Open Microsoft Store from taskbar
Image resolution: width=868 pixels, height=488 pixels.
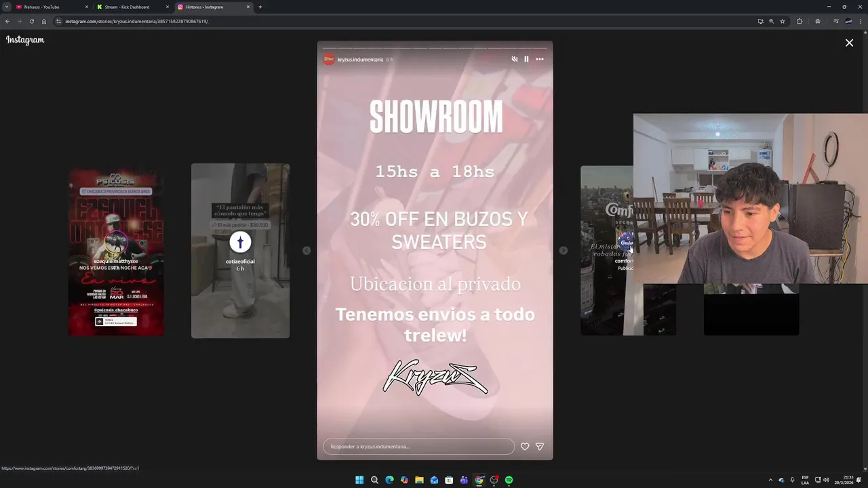point(449,480)
